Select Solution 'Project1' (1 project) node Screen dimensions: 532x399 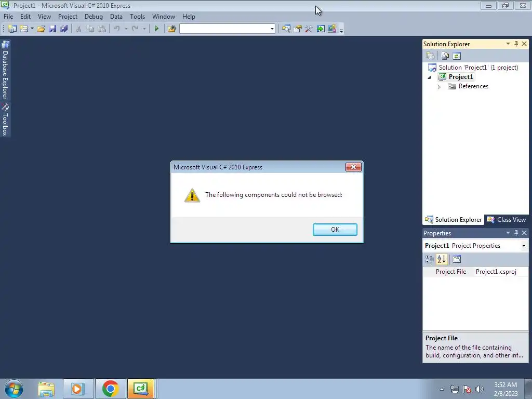tap(478, 68)
